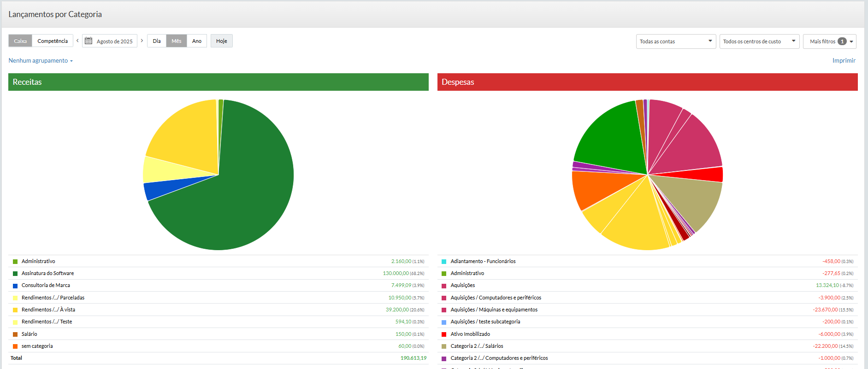The width and height of the screenshot is (868, 369).
Task: Go to previous month arrow
Action: 77,41
